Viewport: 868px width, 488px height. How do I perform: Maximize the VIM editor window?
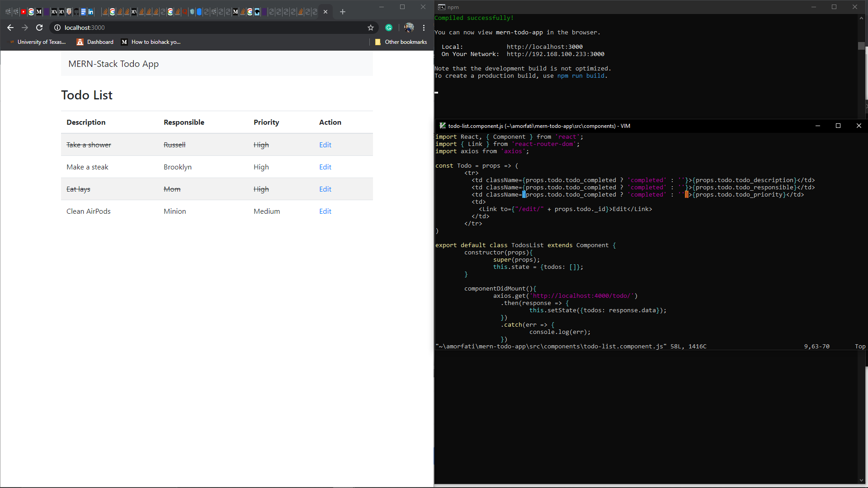pos(838,126)
